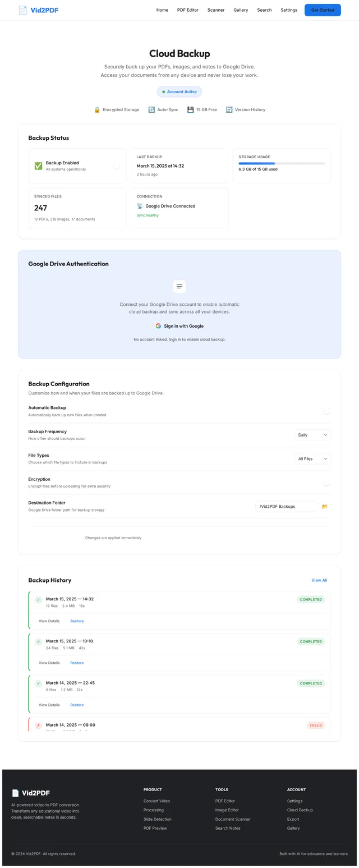This screenshot has width=359, height=868.
Task: Open Settings footer link under Account
Action: click(x=294, y=801)
